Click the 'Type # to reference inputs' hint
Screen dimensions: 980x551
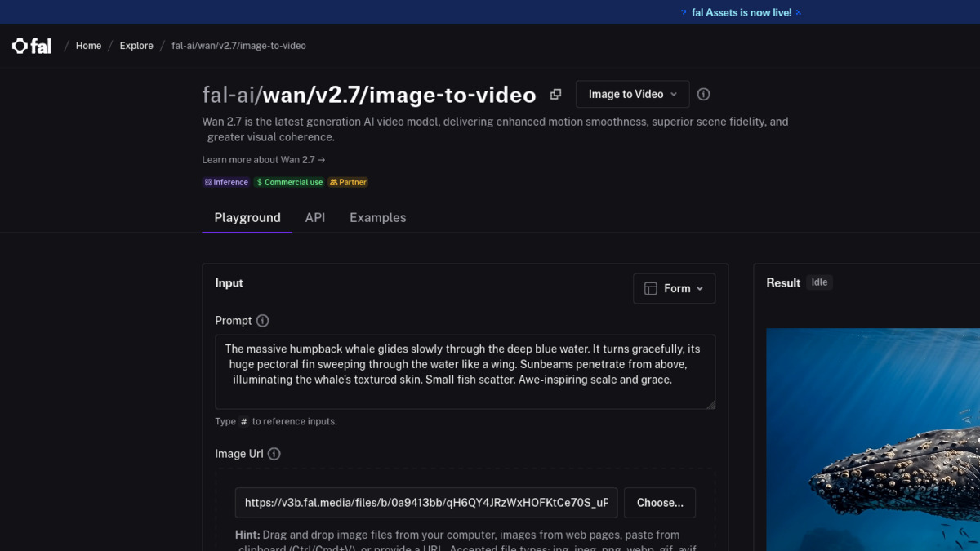click(x=276, y=421)
